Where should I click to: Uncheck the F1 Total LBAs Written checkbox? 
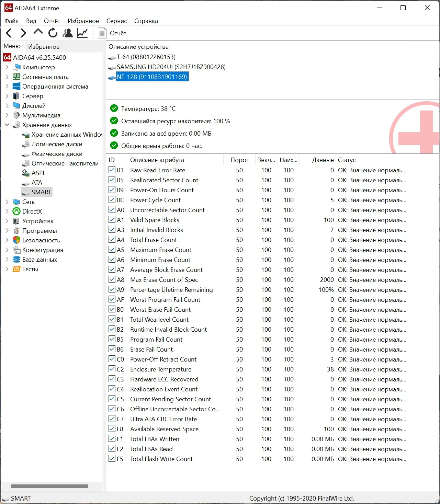pyautogui.click(x=112, y=438)
